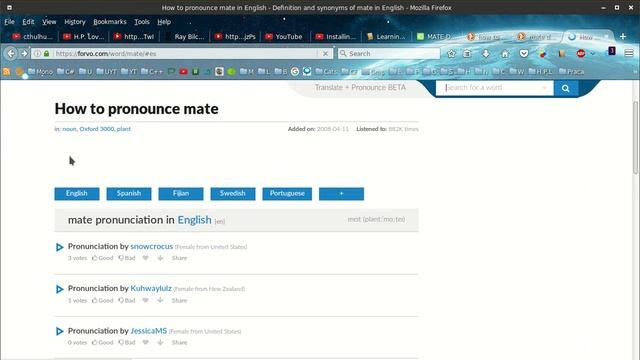Play snowcrocus's pronunciation of mate
The image size is (640, 360).
coord(60,247)
